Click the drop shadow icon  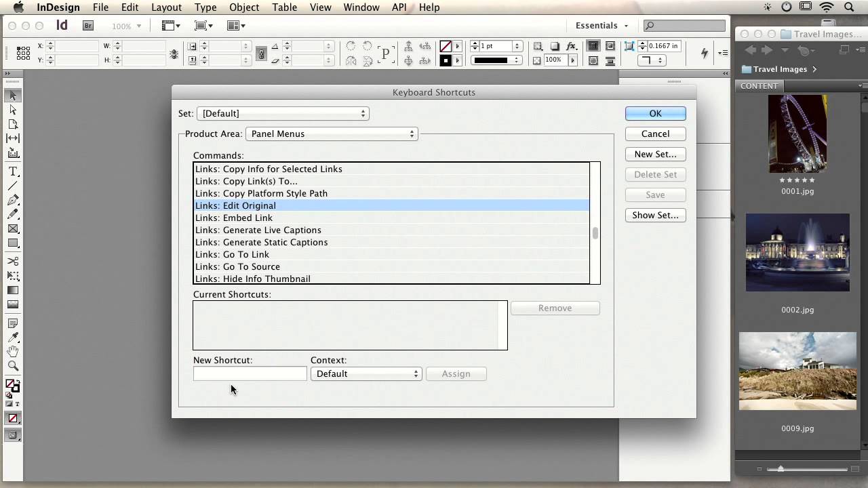click(x=555, y=46)
